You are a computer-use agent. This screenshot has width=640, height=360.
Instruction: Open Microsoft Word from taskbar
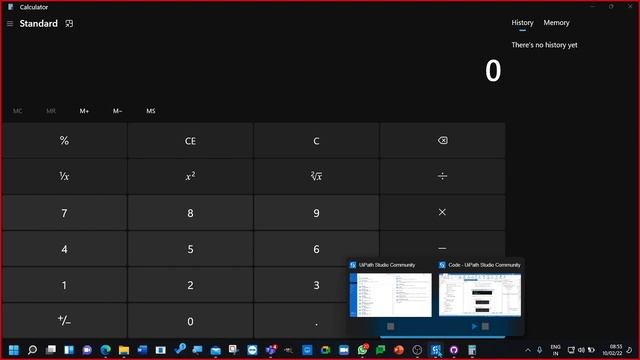click(142, 350)
